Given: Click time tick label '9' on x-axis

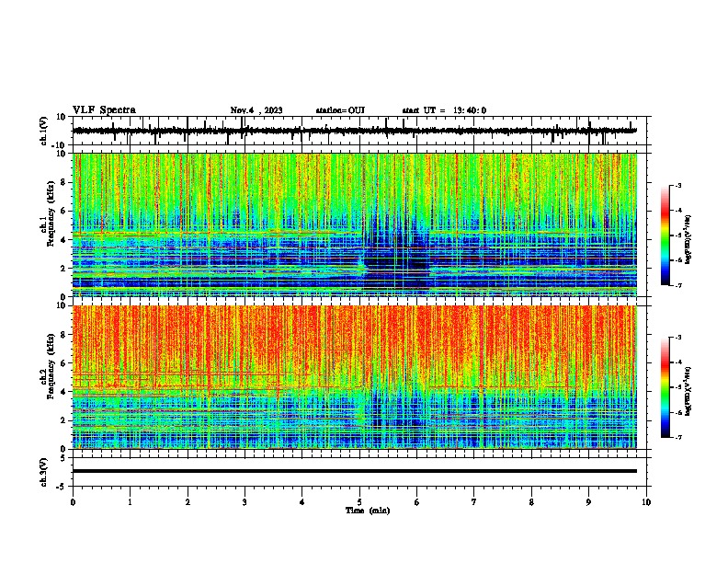Looking at the screenshot, I should pos(588,502).
